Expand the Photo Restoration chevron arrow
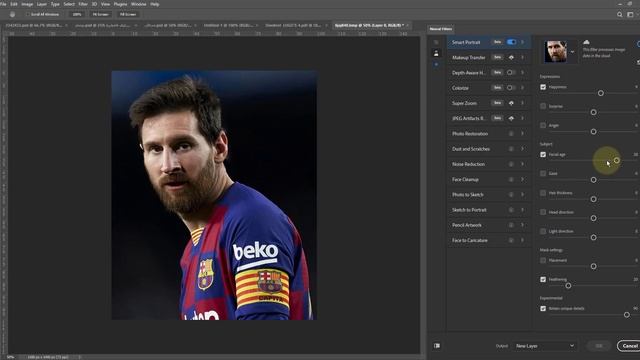 coord(522,133)
